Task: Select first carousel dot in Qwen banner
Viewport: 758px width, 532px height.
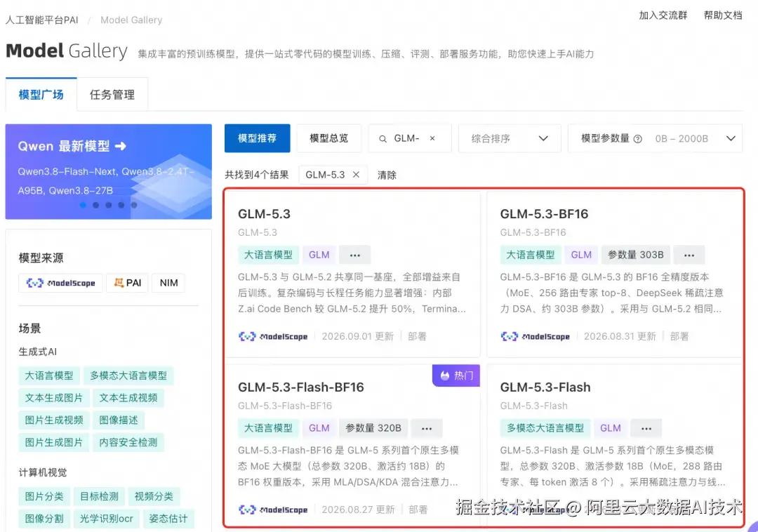Action: tap(83, 205)
